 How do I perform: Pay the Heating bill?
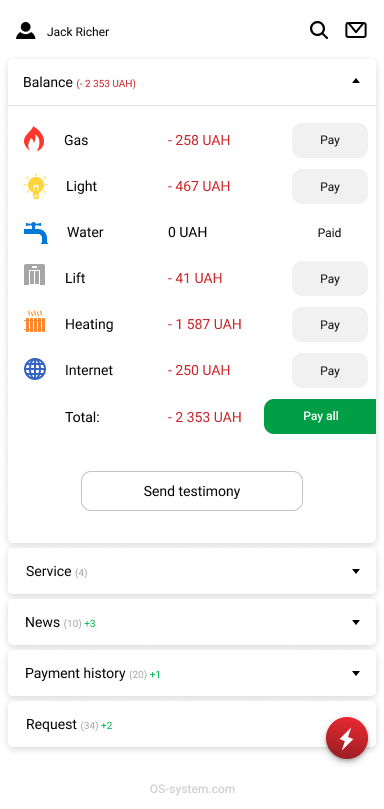pos(330,325)
